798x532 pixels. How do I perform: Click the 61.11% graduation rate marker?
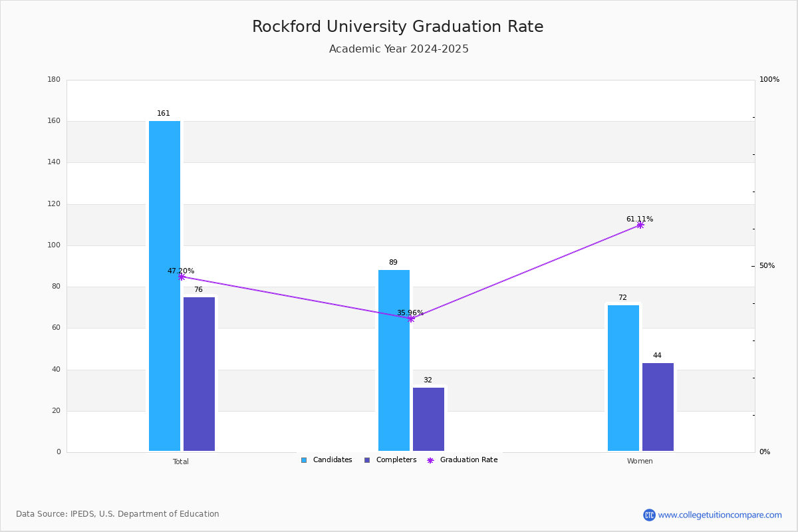coord(640,225)
